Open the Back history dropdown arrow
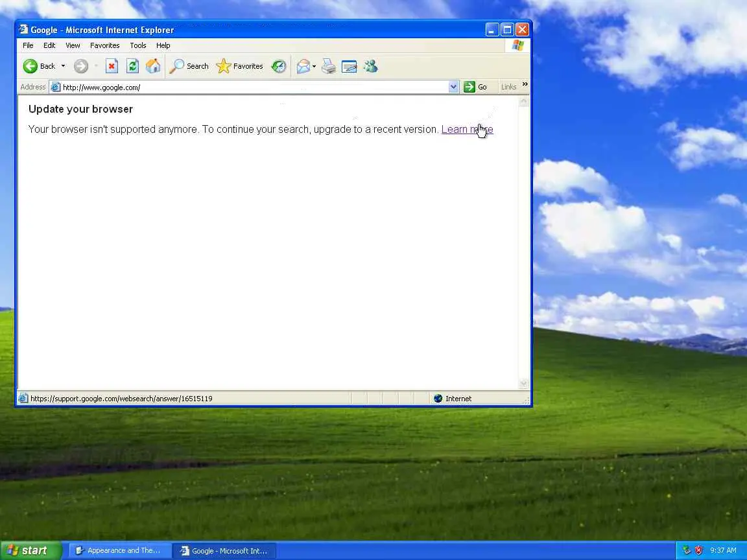The height and width of the screenshot is (560, 747). (x=63, y=66)
